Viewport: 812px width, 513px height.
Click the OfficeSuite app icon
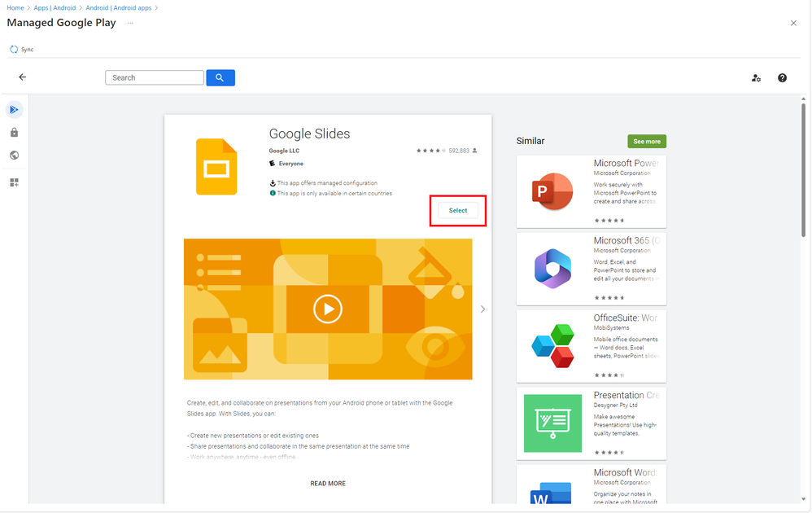552,345
